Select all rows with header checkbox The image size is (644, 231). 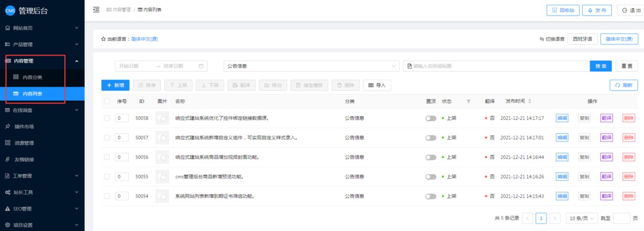point(107,101)
